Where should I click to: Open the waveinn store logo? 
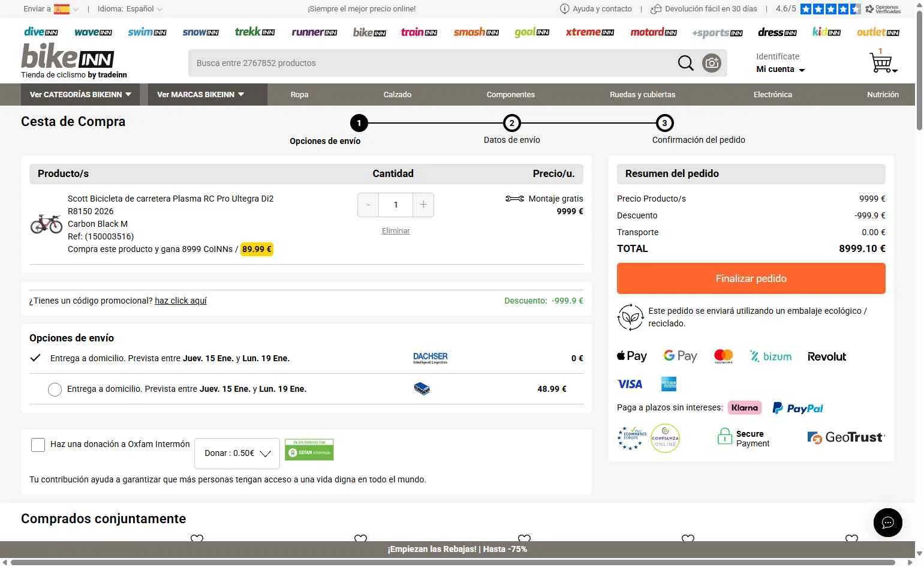click(93, 32)
